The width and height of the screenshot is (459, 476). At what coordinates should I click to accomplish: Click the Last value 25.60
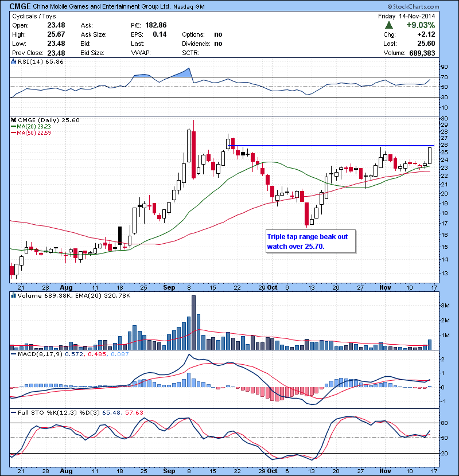(426, 44)
